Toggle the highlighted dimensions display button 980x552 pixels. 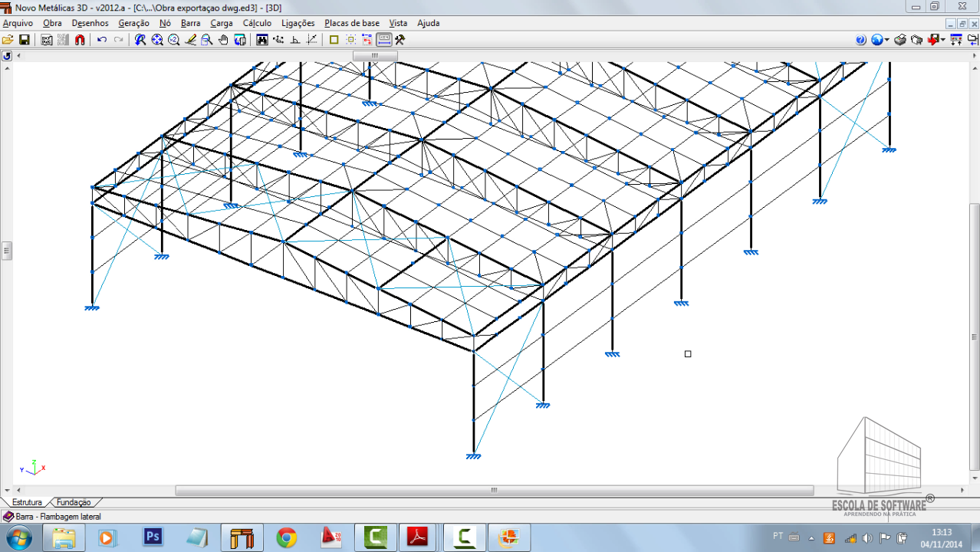384,40
